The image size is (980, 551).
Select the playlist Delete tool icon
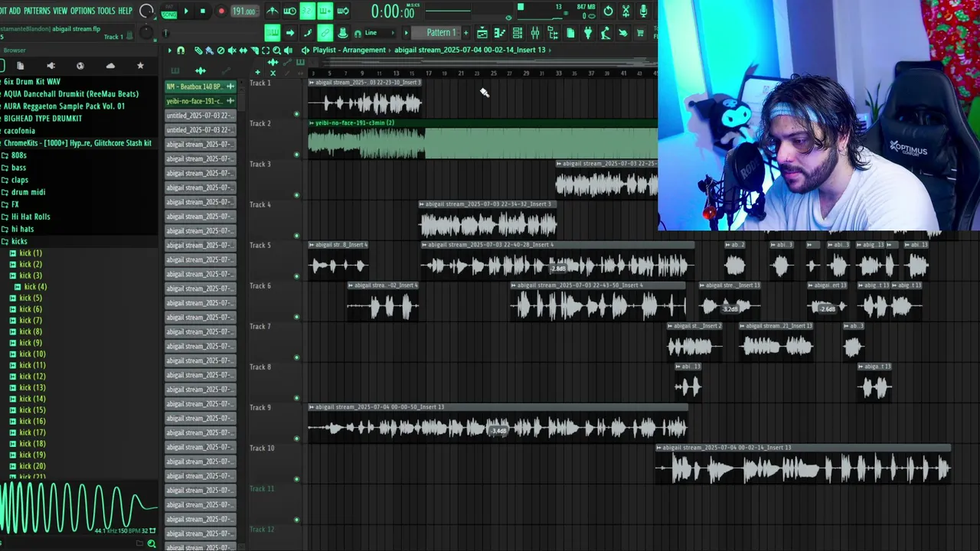coord(220,51)
